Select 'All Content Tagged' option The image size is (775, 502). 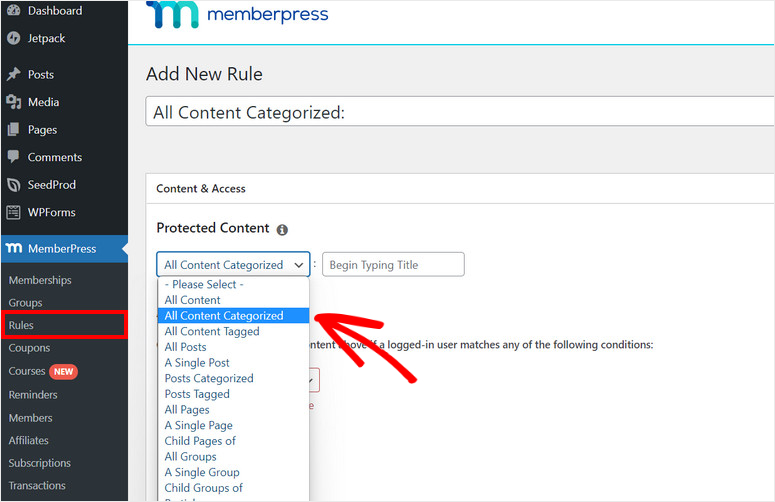click(x=212, y=331)
